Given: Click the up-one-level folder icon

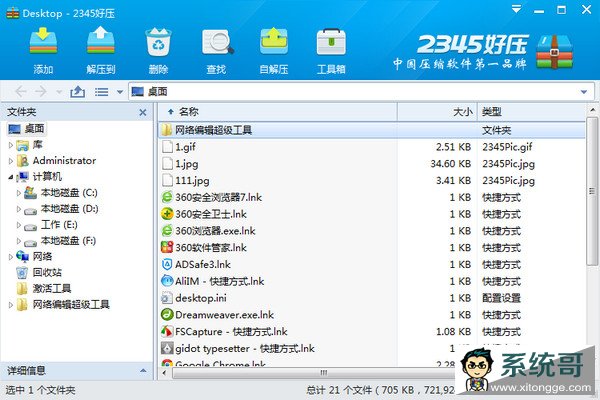Looking at the screenshot, I should pyautogui.click(x=77, y=91).
